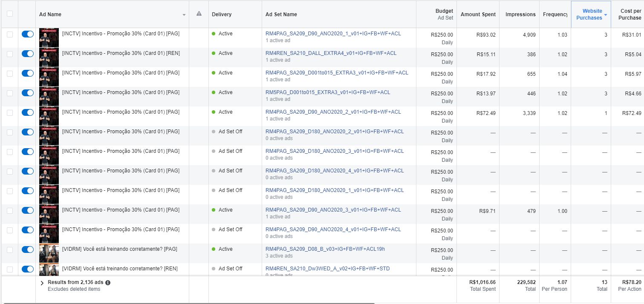Open the Ad Name column dropdown arrow
Image resolution: width=644 pixels, height=304 pixels.
184,15
